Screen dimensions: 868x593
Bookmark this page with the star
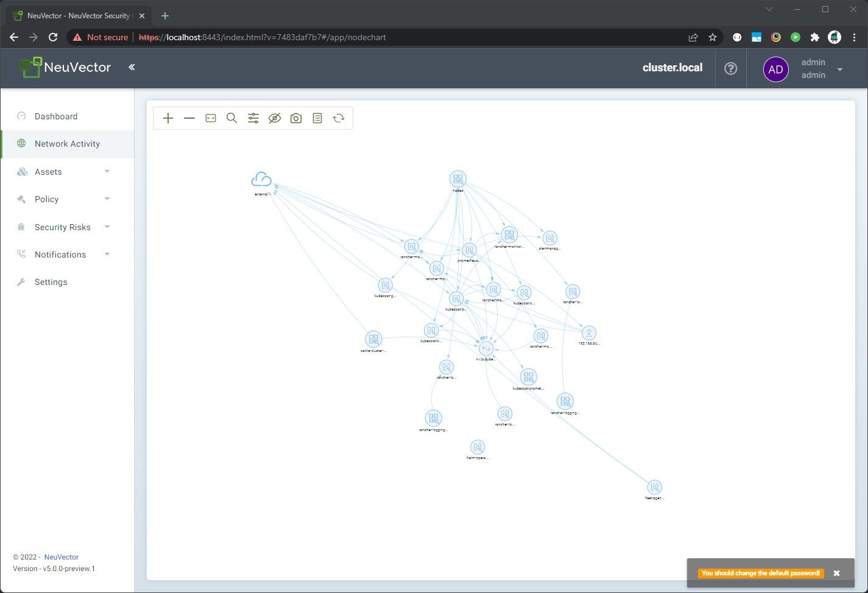713,37
